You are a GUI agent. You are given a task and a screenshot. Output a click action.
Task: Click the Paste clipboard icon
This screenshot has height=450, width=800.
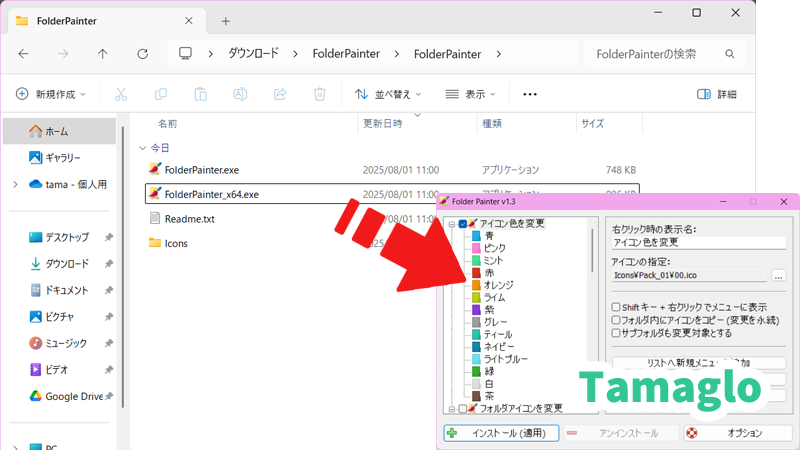coord(201,94)
